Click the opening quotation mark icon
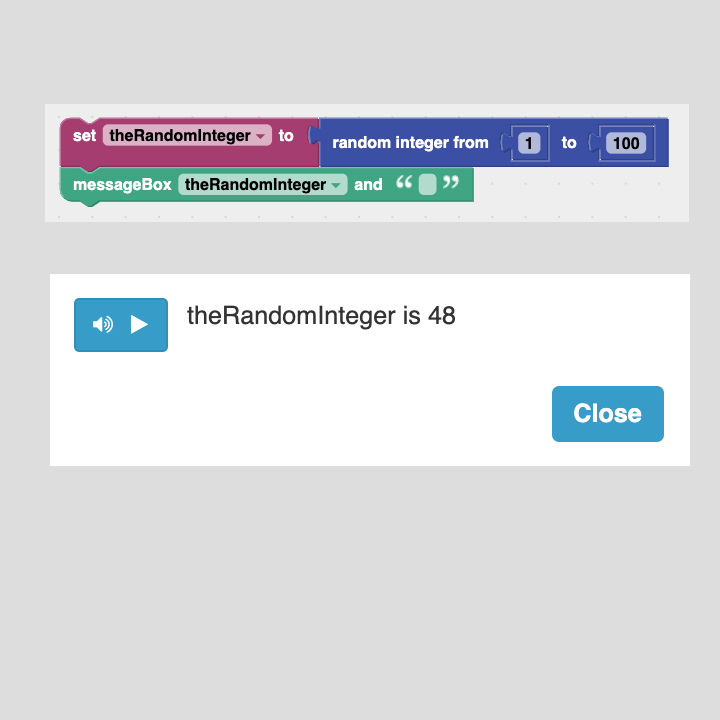 coord(404,182)
